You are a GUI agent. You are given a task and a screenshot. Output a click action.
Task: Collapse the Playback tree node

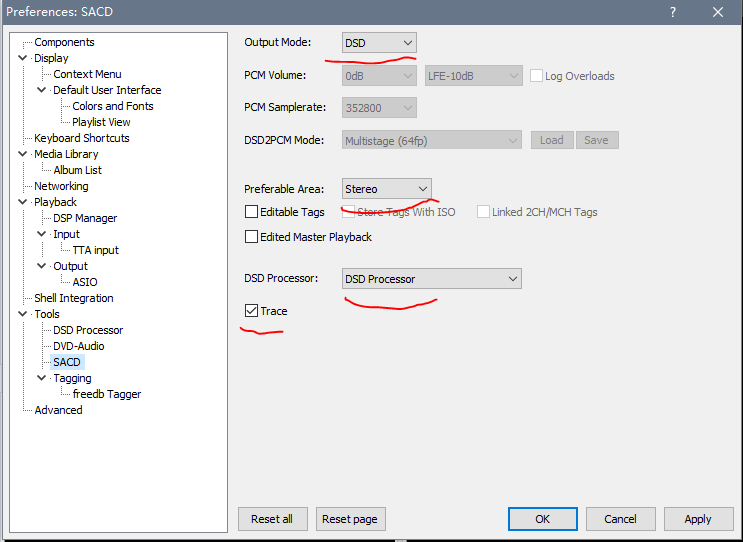[23, 202]
